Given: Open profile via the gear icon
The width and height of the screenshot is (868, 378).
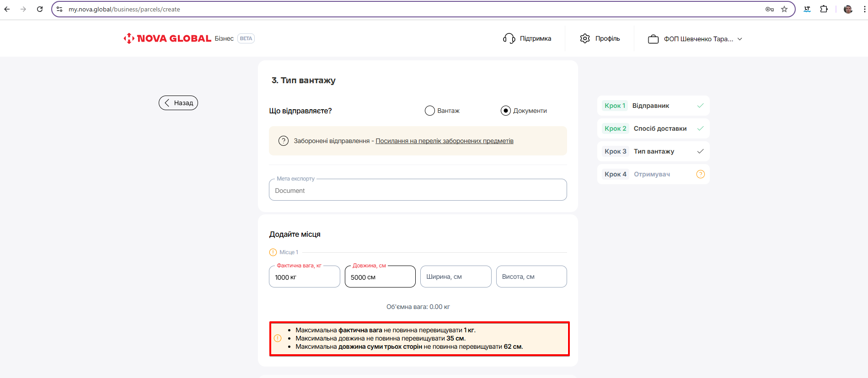Looking at the screenshot, I should click(x=585, y=38).
